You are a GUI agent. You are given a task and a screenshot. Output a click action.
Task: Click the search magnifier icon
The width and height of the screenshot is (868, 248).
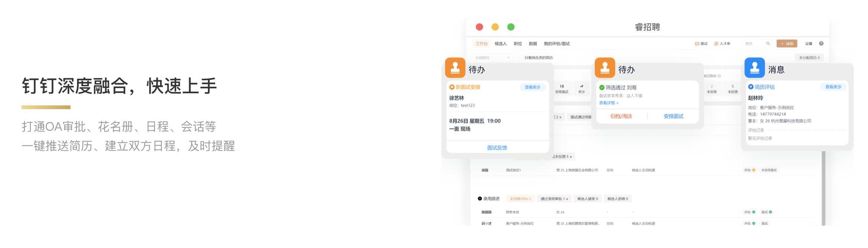tap(768, 43)
